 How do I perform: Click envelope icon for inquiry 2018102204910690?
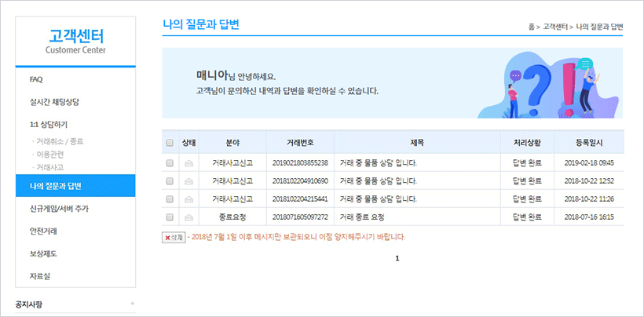coord(188,181)
